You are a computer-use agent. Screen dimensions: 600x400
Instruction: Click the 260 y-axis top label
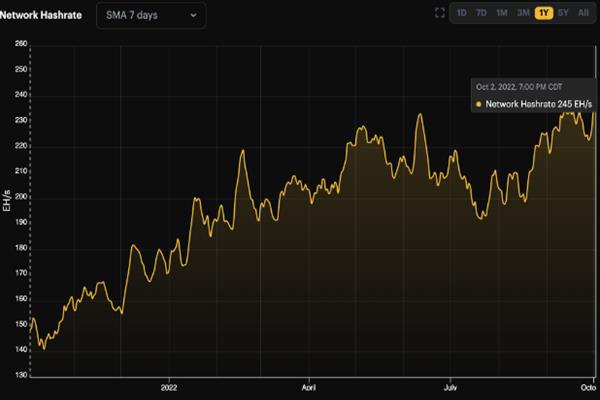click(21, 44)
